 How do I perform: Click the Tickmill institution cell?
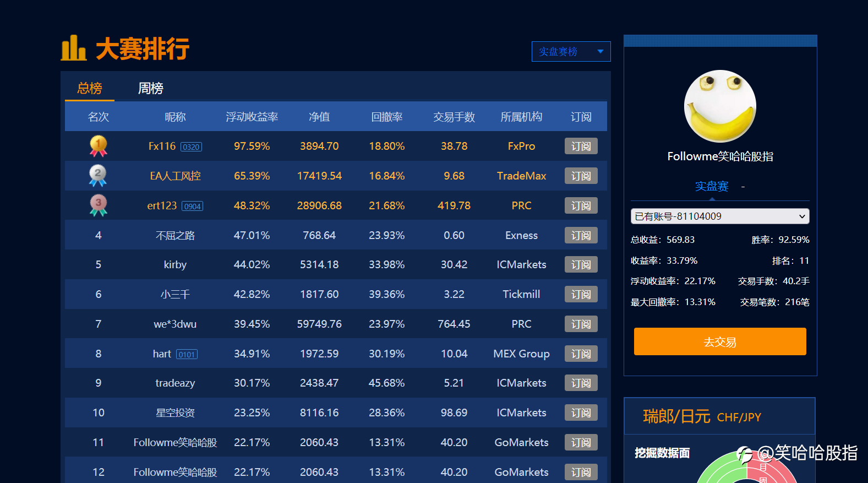coord(521,294)
